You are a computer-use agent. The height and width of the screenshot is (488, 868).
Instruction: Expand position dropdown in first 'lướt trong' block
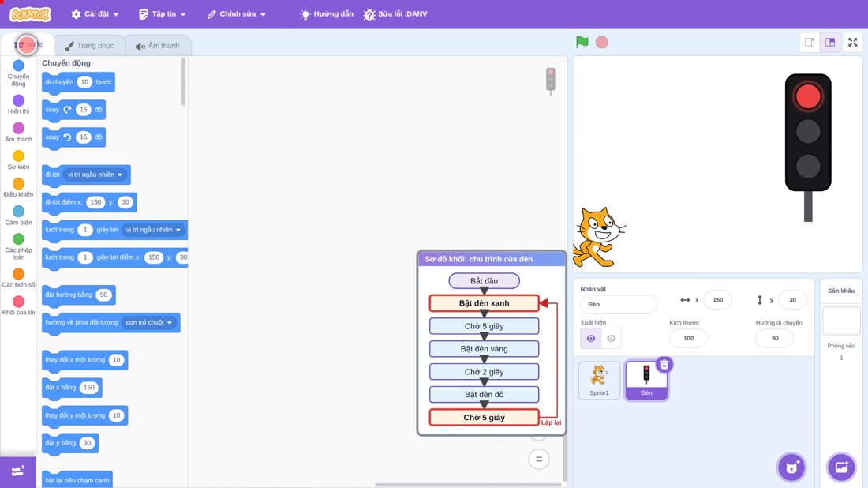click(x=153, y=230)
